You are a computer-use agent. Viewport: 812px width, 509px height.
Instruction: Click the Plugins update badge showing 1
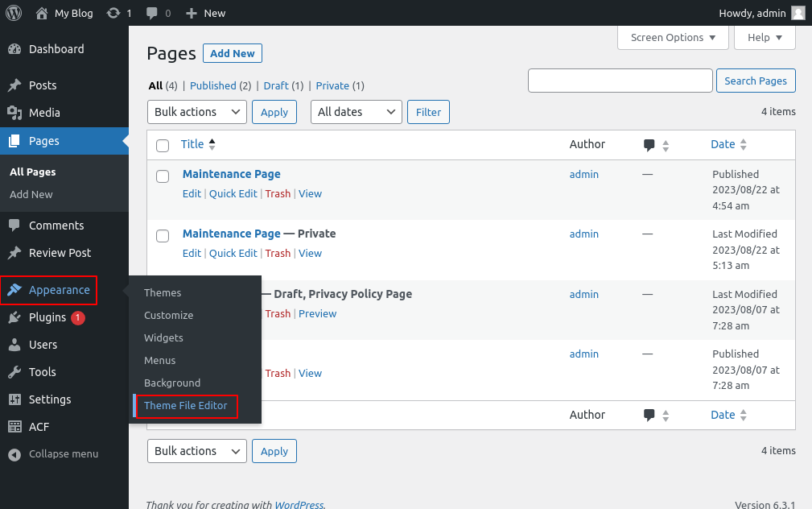pos(78,318)
